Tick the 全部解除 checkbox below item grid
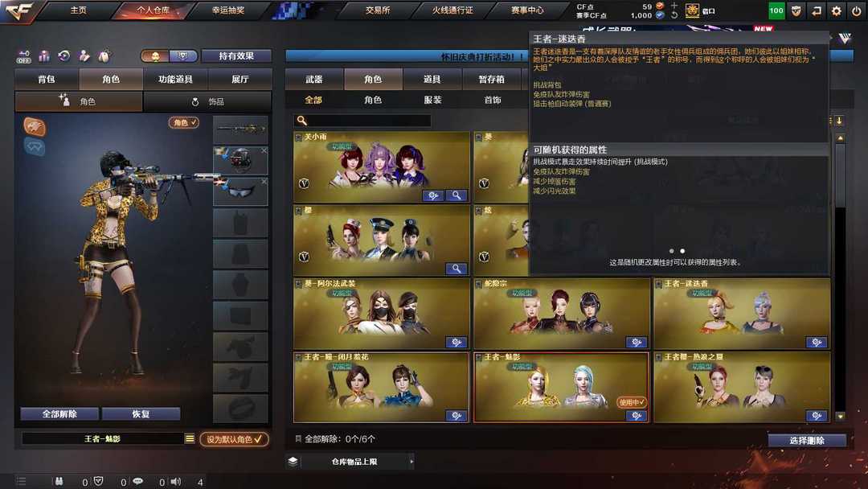The width and height of the screenshot is (868, 489). [298, 438]
